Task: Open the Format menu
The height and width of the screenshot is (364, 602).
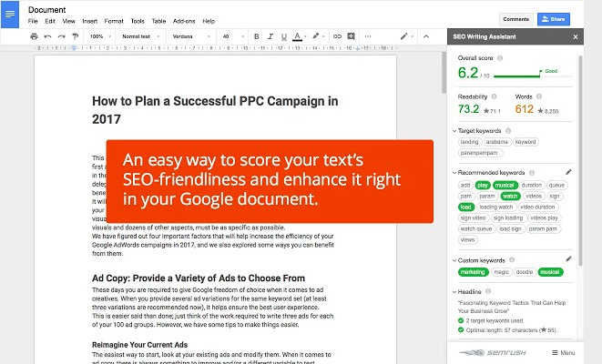Action: click(114, 21)
